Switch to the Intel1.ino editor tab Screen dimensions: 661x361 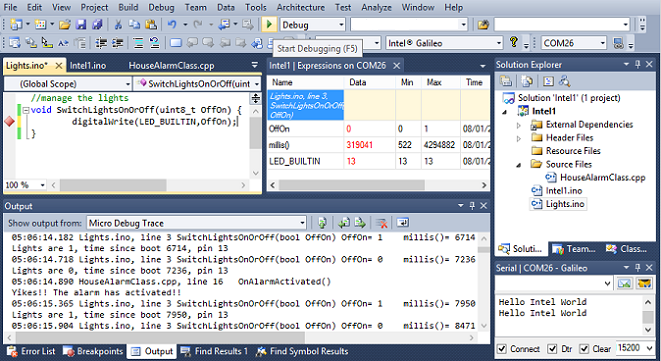tap(88, 65)
